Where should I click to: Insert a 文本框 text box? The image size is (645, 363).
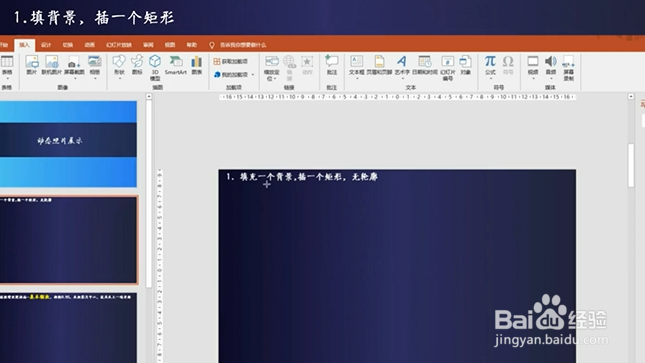click(357, 65)
